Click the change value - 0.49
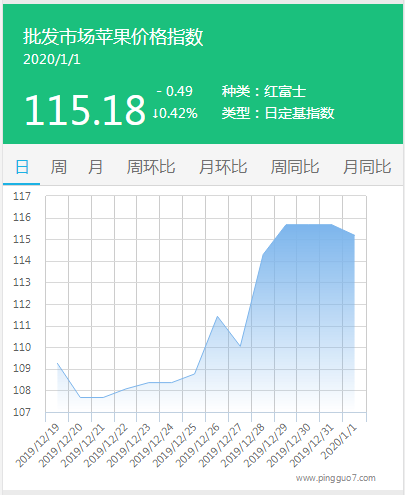 (174, 91)
